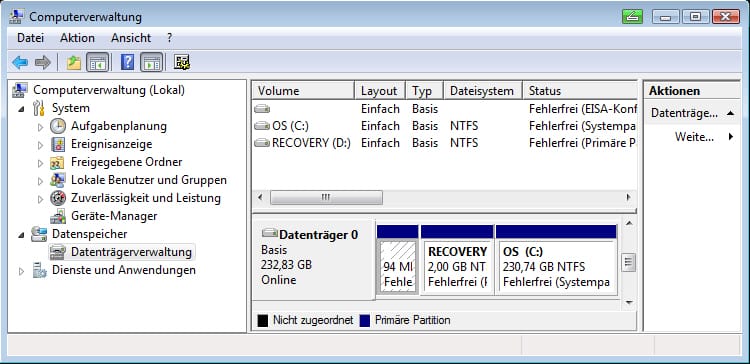Click the volume list scroll left arrow
Viewport: 750px width, 364px height.
click(260, 197)
